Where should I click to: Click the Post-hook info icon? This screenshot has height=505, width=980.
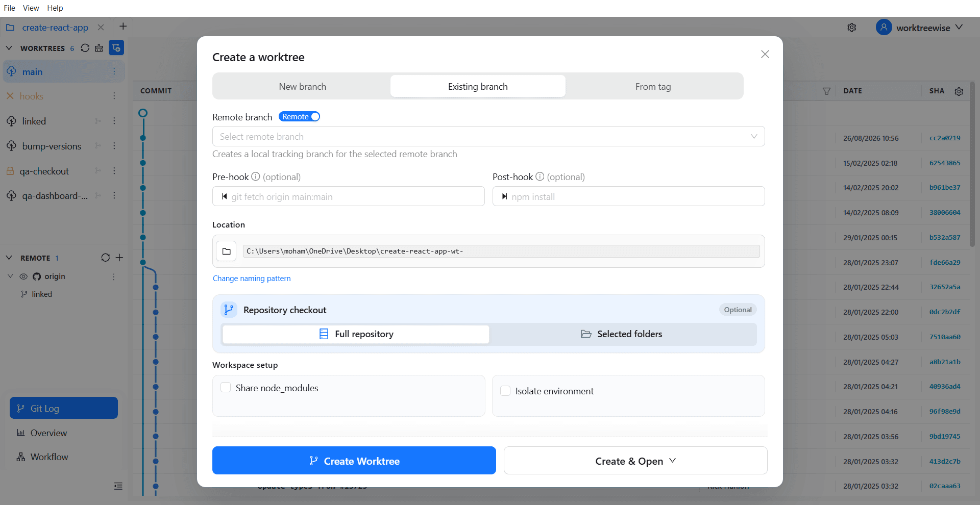pos(540,176)
